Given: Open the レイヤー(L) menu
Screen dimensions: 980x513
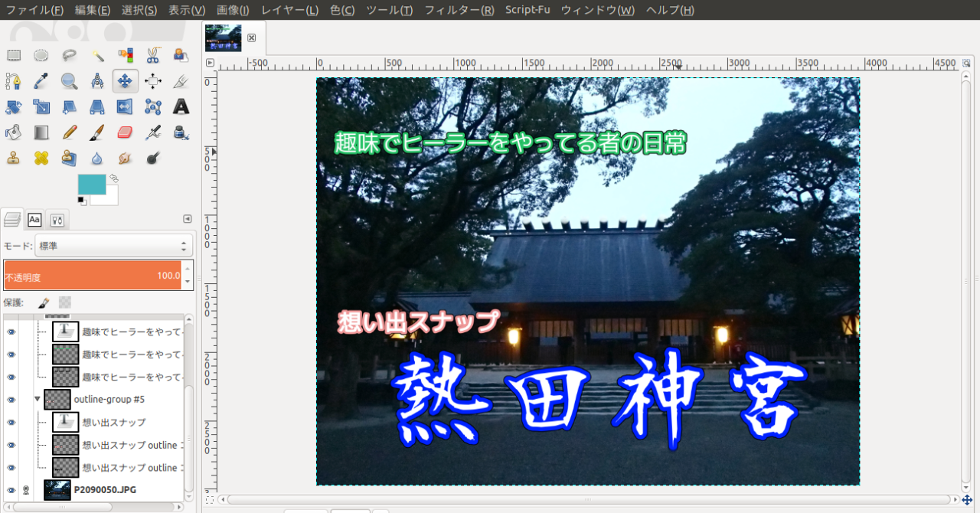Looking at the screenshot, I should click(290, 10).
